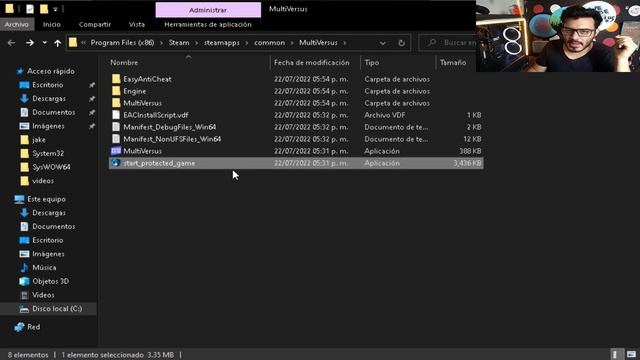Click Program Files (x86) in breadcrumb
The width and height of the screenshot is (640, 360).
(x=122, y=42)
